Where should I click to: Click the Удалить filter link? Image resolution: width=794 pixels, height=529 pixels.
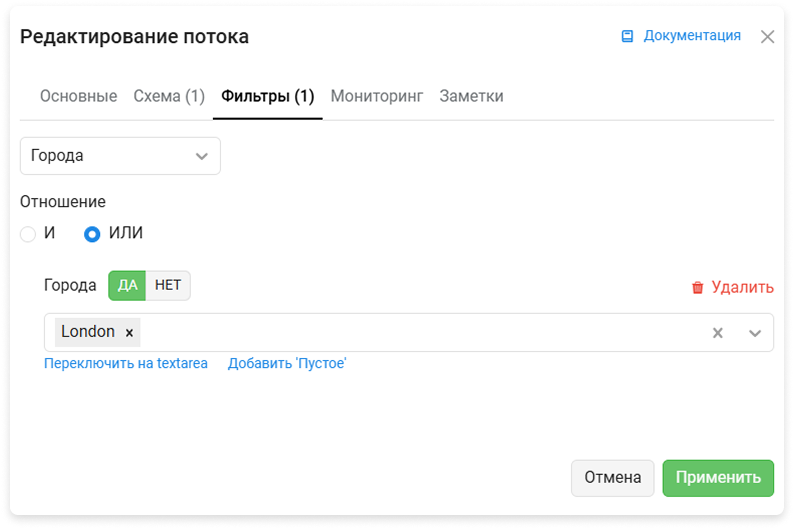click(742, 287)
